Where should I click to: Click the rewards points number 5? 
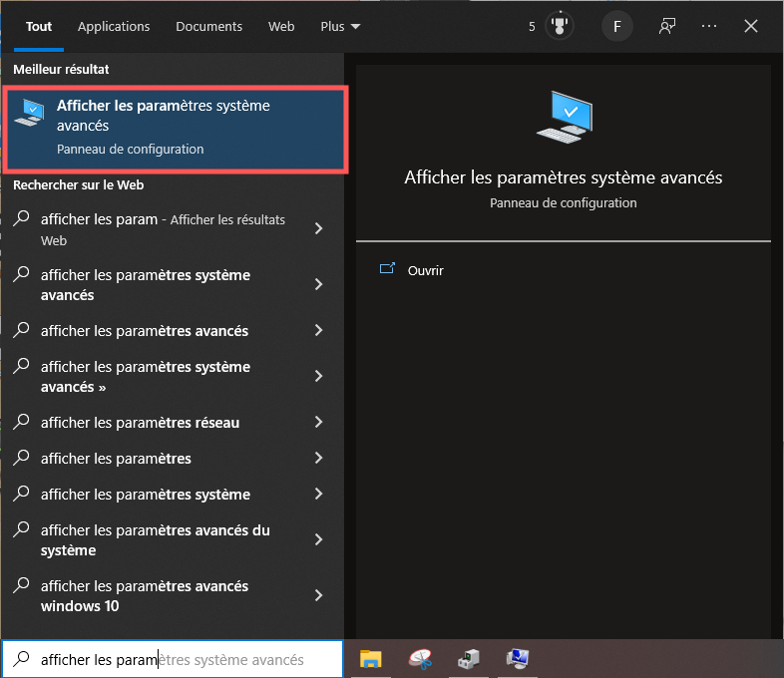[x=532, y=27]
